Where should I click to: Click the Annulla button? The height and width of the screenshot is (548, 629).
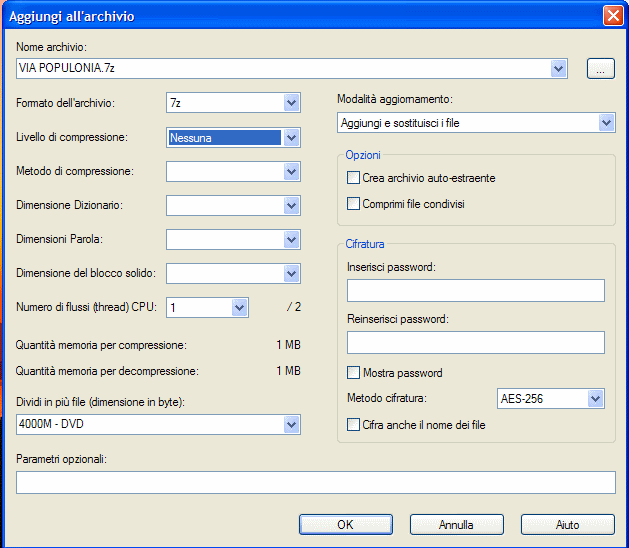click(x=457, y=525)
